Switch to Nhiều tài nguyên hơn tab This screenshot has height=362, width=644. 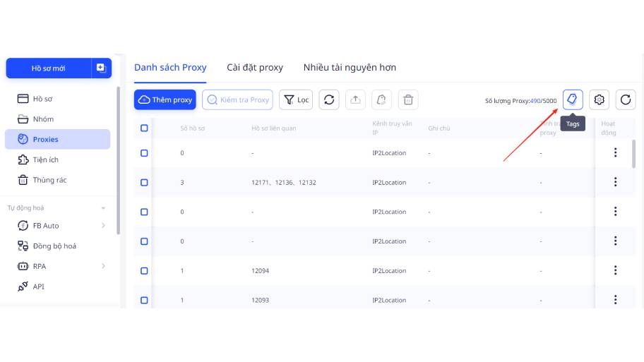(x=350, y=67)
